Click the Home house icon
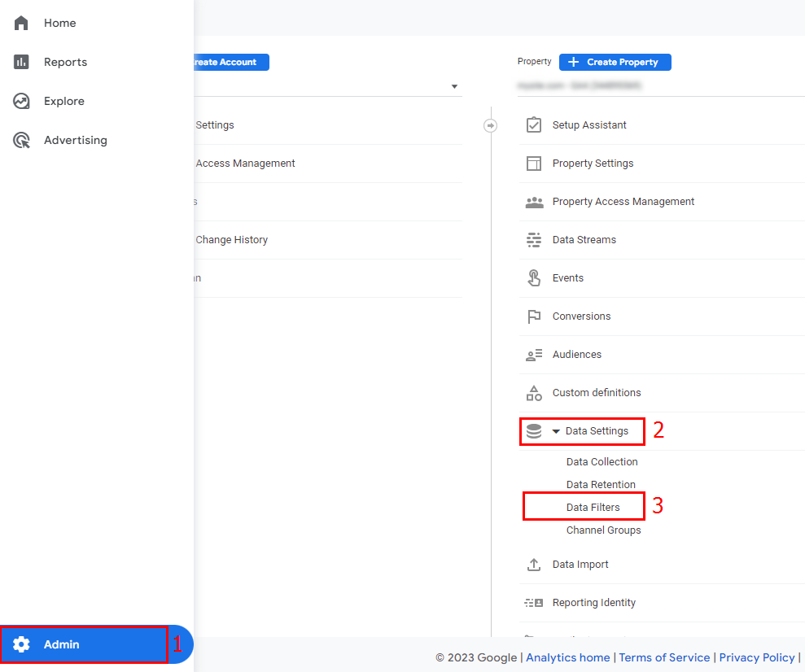Image resolution: width=805 pixels, height=672 pixels. pos(21,23)
